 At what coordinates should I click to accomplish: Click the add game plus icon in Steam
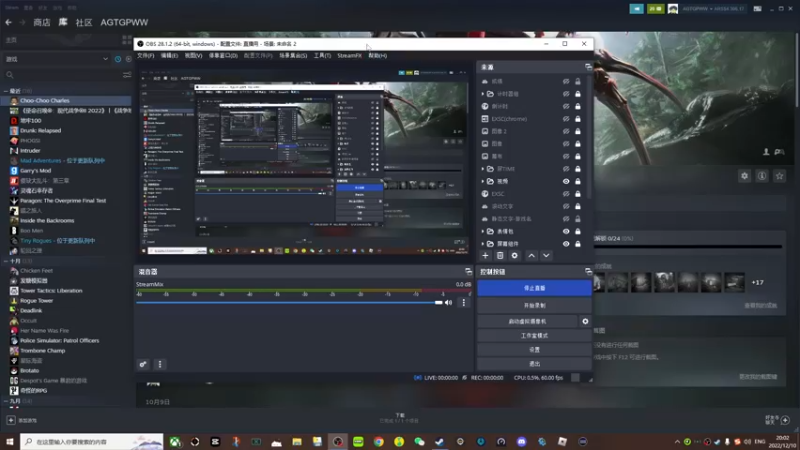coord(11,420)
